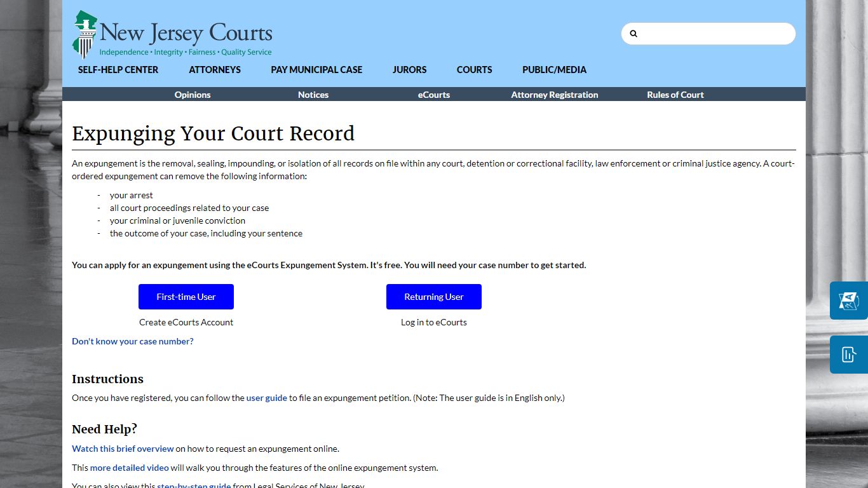This screenshot has width=868, height=488.
Task: Open eCourts link in secondary nav
Action: coord(434,95)
